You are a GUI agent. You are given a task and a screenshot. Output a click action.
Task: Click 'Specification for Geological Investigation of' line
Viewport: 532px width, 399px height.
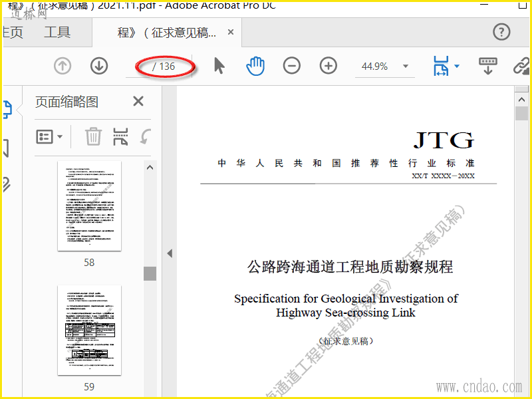pyautogui.click(x=346, y=299)
